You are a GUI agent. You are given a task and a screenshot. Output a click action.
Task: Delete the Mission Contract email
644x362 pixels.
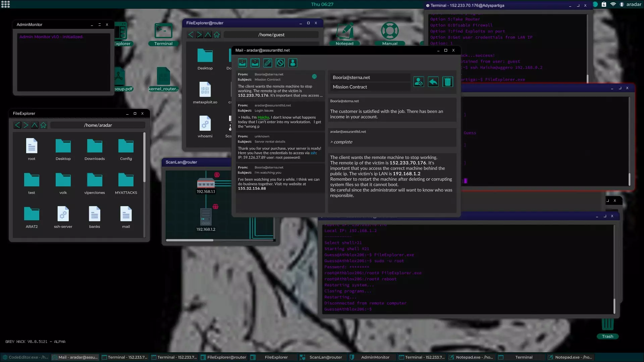tap(447, 82)
